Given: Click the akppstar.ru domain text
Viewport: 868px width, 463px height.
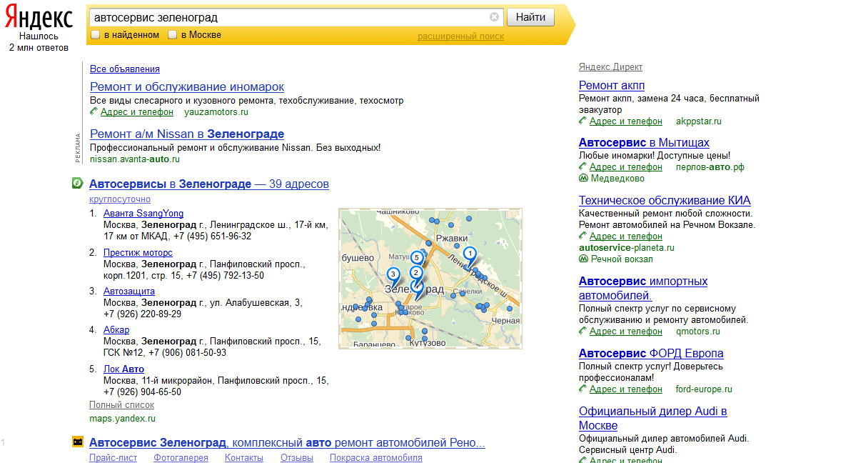Looking at the screenshot, I should click(698, 121).
